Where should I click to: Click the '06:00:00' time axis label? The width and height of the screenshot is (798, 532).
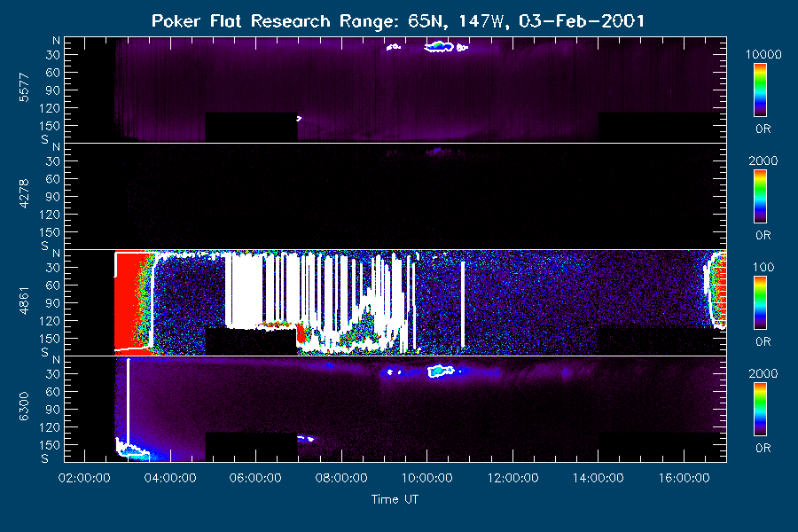255,478
